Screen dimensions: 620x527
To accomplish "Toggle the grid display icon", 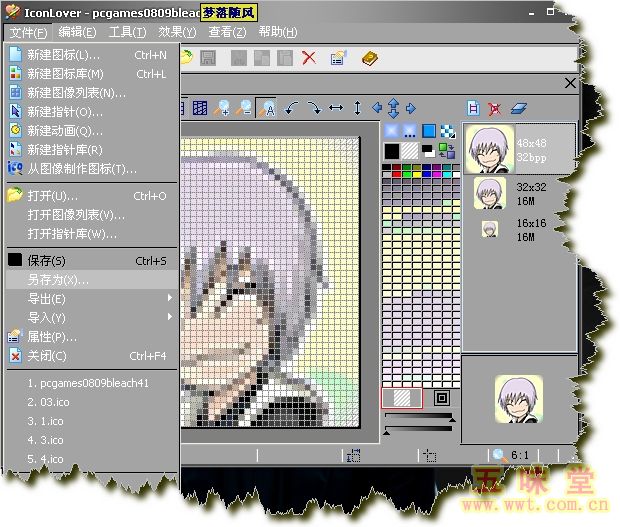I will [200, 108].
